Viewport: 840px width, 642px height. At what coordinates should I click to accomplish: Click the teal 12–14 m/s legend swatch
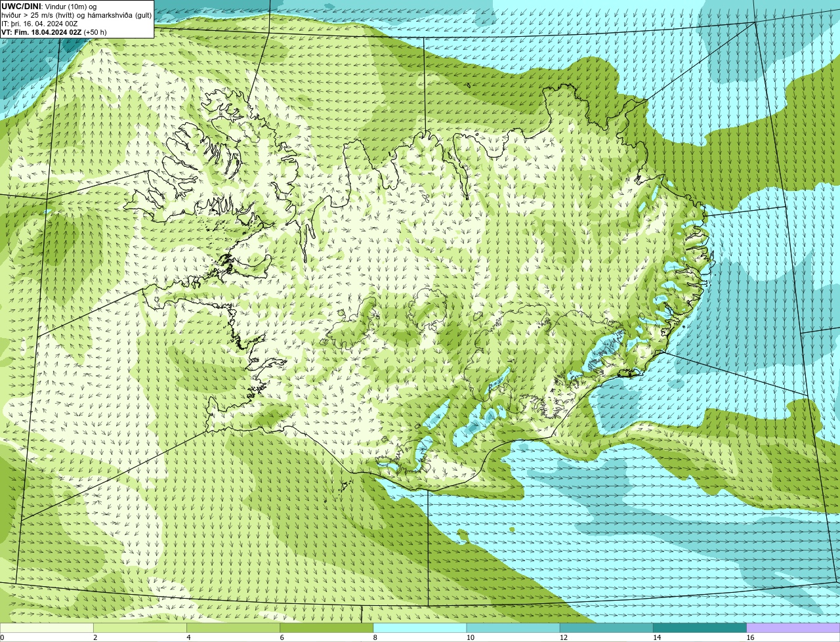tap(606, 628)
